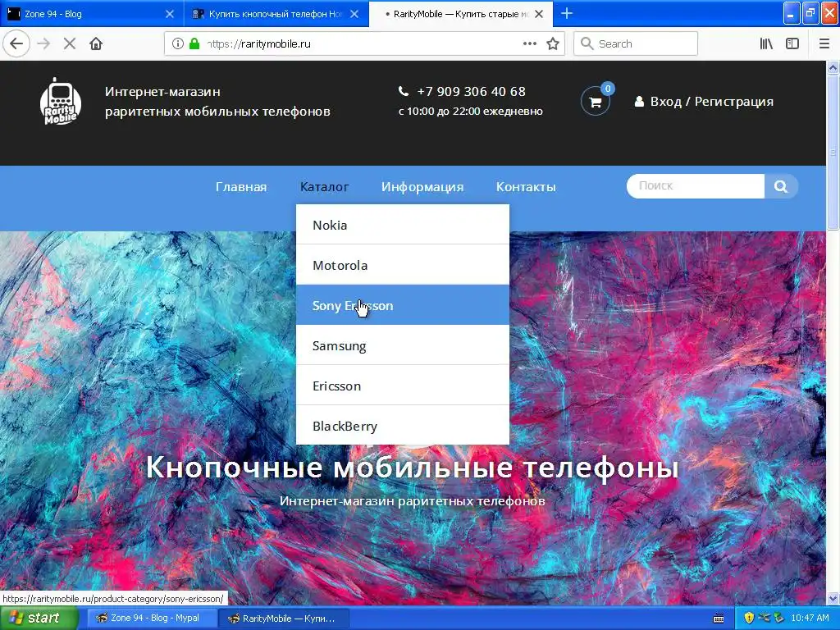Open keyboard icon in system tray
This screenshot has width=840, height=630.
719,619
